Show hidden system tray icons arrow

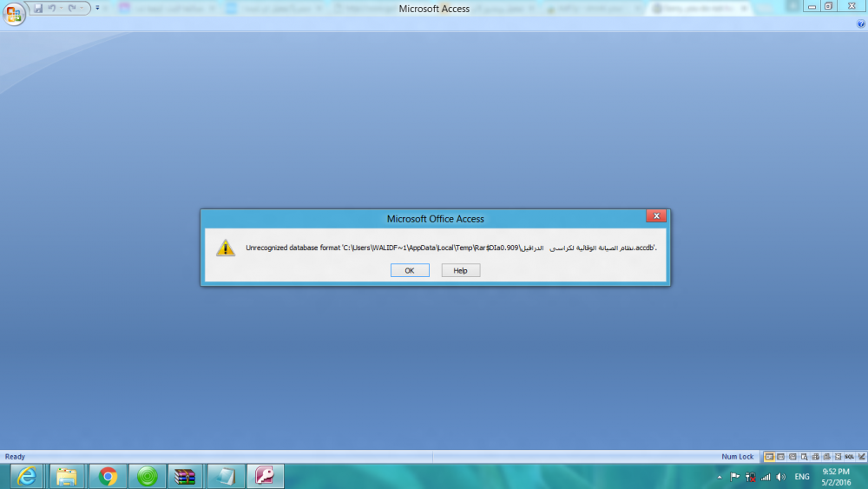pyautogui.click(x=720, y=477)
